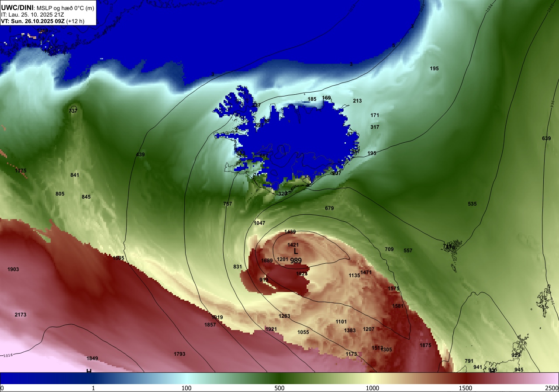Click the map value '929'
This screenshot has height=392, width=559.
[516, 355]
